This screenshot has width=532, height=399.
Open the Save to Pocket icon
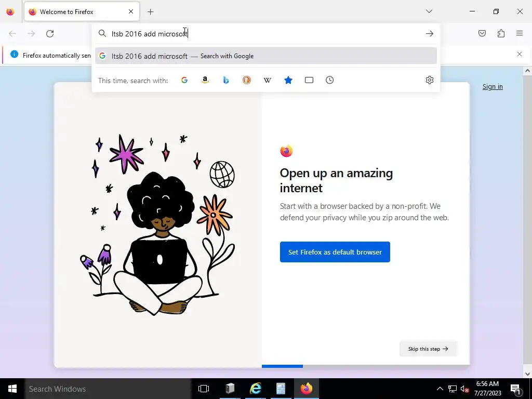click(x=482, y=33)
